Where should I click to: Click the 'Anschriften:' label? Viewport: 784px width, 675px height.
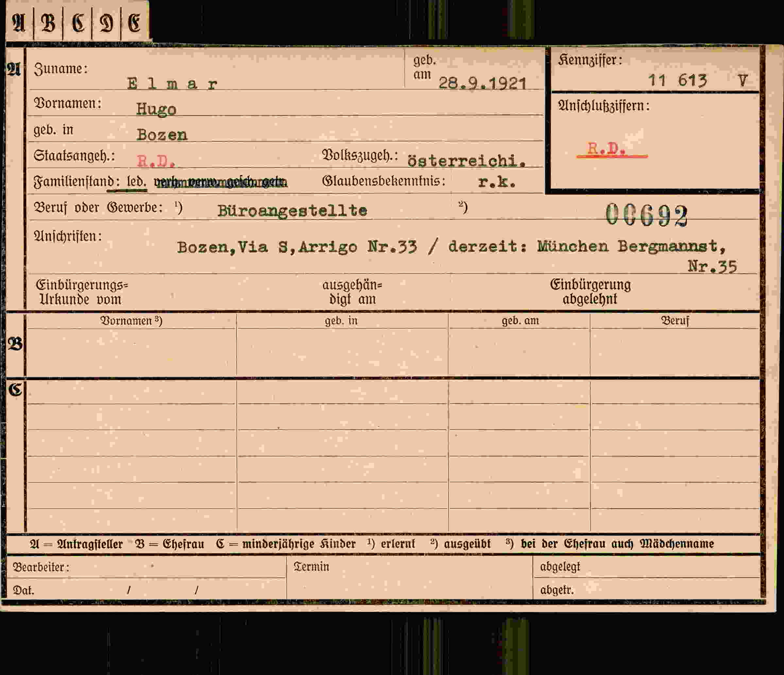68,236
